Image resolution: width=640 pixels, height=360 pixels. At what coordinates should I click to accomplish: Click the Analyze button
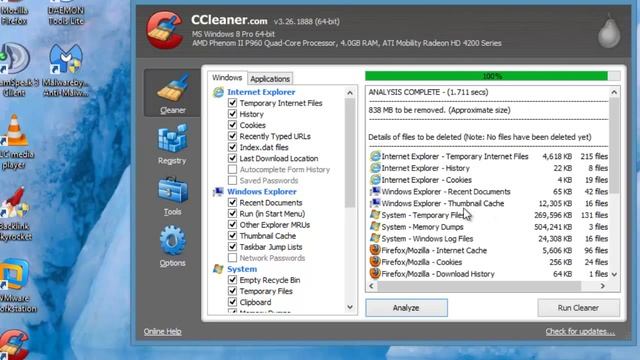406,308
